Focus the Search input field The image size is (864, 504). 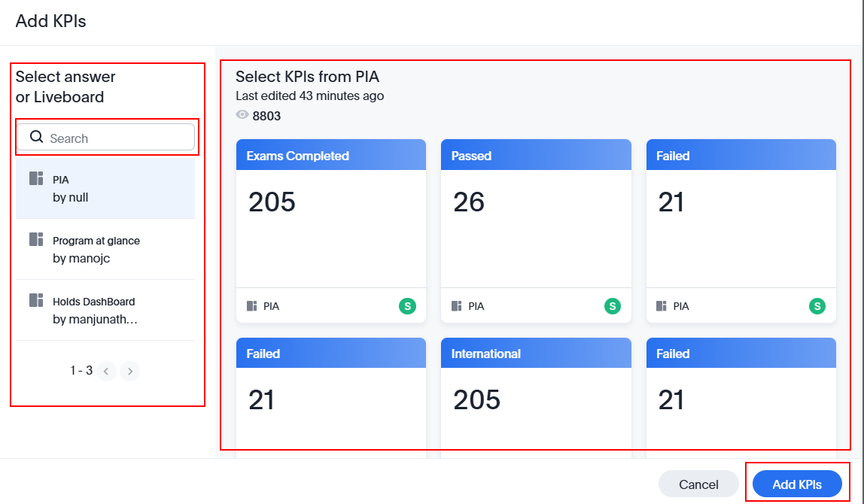117,138
